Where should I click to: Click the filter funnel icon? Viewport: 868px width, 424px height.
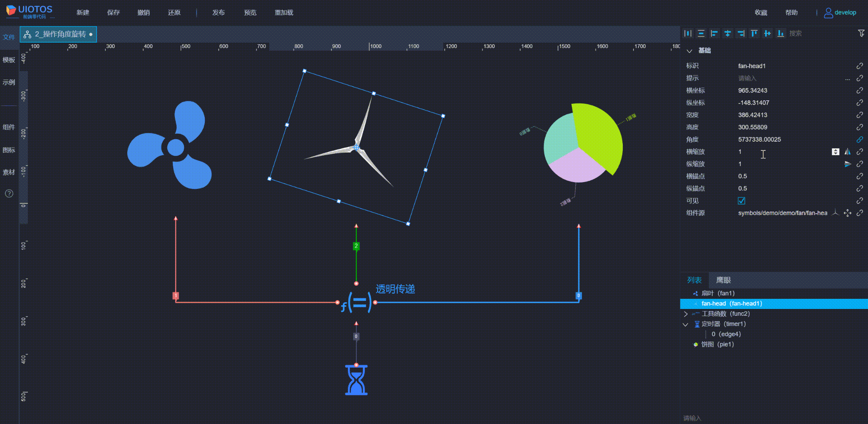click(861, 33)
